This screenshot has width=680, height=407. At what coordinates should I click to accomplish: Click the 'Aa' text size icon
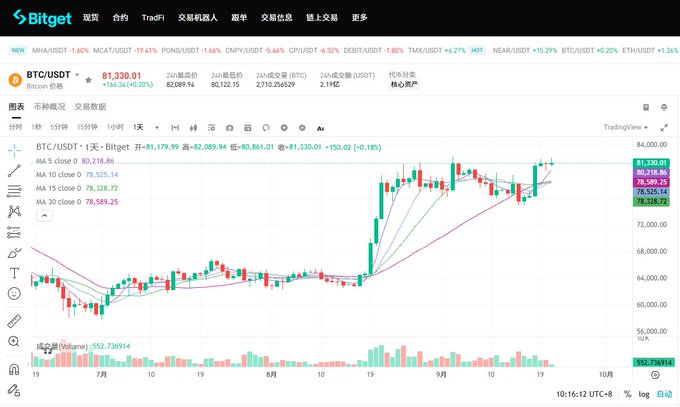click(320, 128)
